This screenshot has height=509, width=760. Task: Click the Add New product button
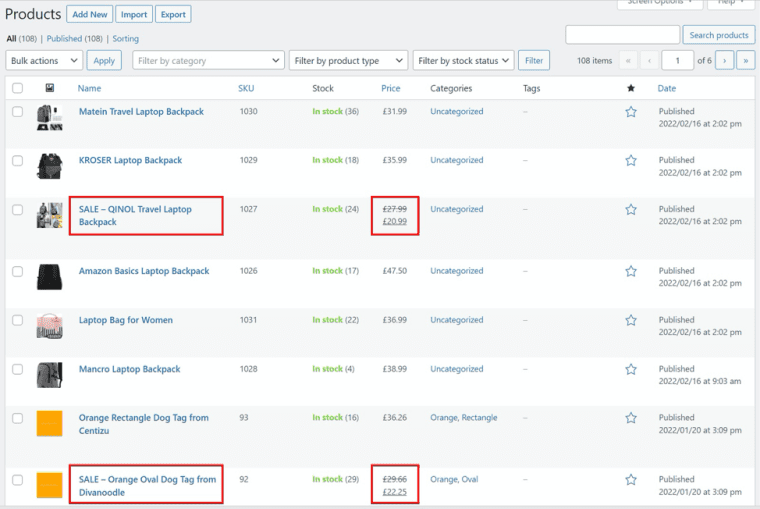click(x=90, y=14)
